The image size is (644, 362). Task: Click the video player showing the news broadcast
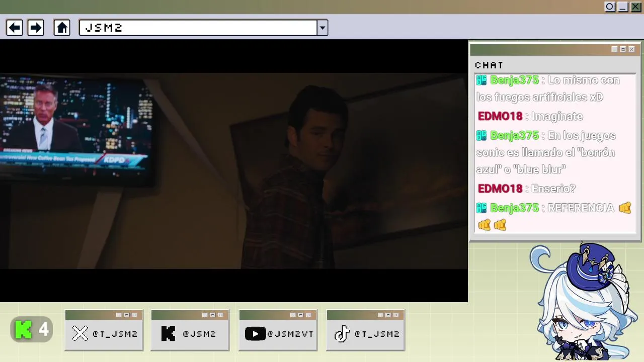point(234,171)
